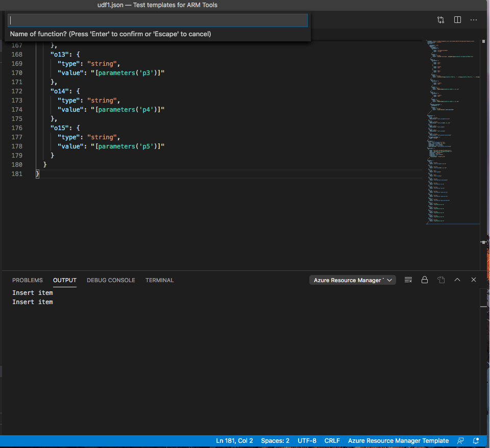Open the Split Editor icon

457,20
